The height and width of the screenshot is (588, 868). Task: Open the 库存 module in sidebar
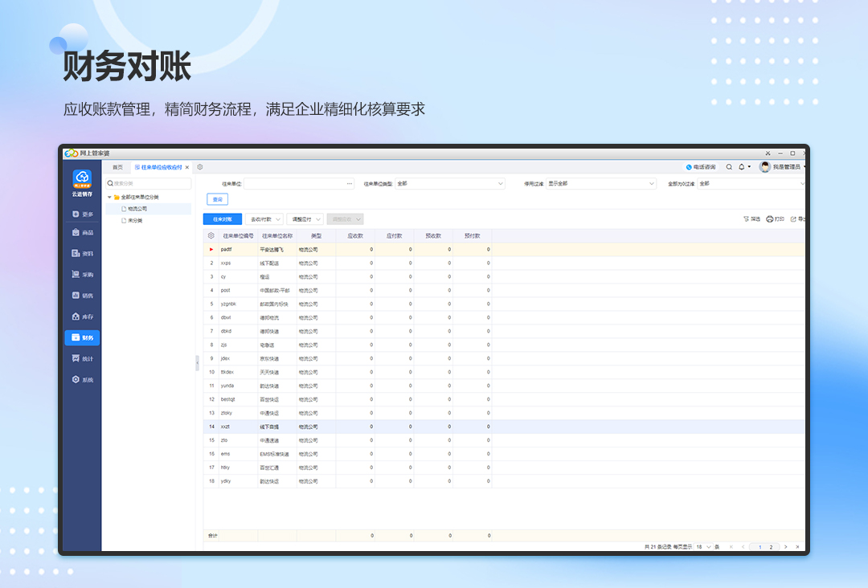pyautogui.click(x=82, y=316)
